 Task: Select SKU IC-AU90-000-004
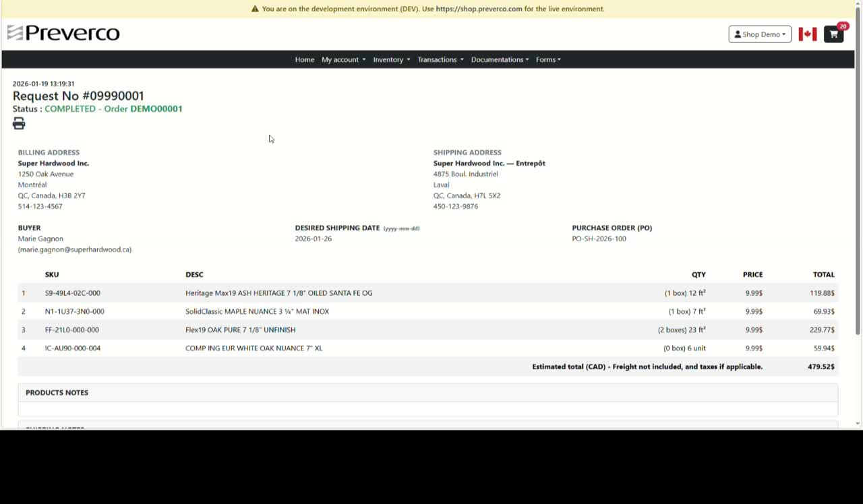[x=73, y=348]
